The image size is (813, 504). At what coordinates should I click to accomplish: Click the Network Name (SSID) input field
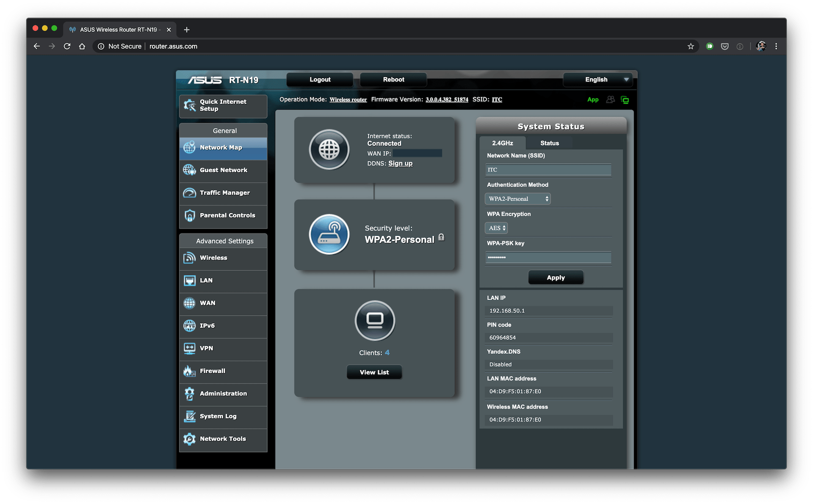(548, 170)
